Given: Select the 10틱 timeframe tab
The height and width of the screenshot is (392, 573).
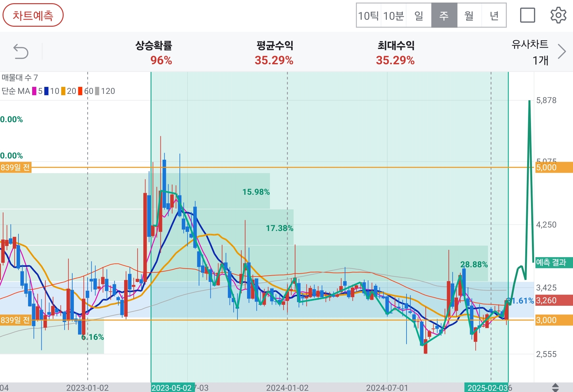Looking at the screenshot, I should [369, 16].
